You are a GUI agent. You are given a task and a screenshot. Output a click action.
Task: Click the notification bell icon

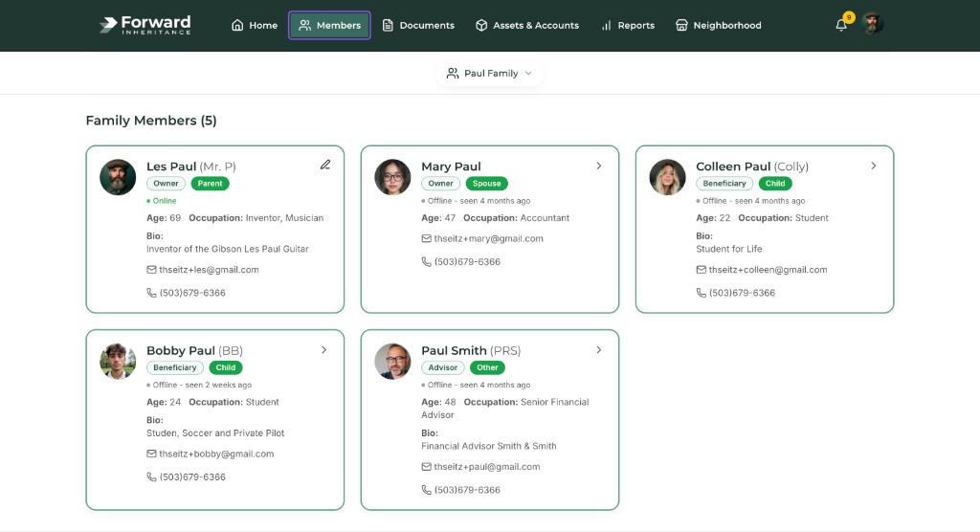click(x=841, y=25)
